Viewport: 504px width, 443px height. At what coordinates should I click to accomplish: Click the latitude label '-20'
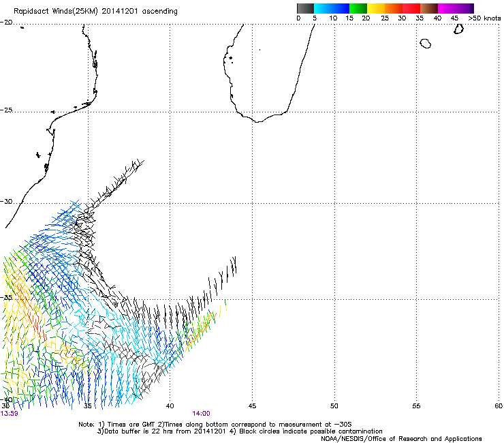6,22
